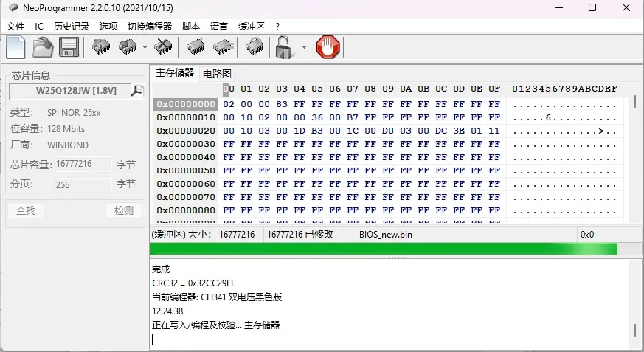Click the Erase chip icon
644x352 pixels.
pyautogui.click(x=163, y=46)
